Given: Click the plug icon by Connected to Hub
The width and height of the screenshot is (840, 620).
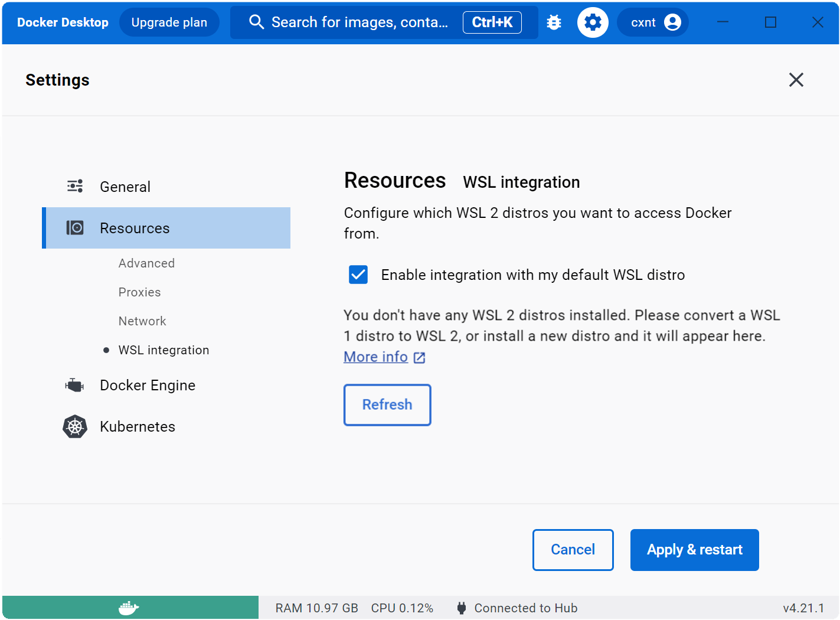Looking at the screenshot, I should pyautogui.click(x=462, y=608).
